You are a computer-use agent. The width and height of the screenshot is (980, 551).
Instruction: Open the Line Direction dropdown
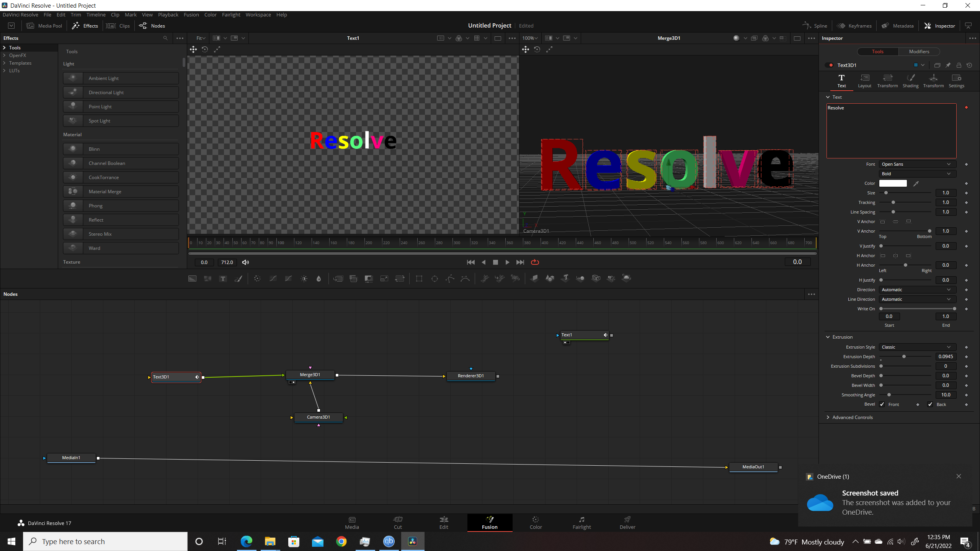(917, 299)
